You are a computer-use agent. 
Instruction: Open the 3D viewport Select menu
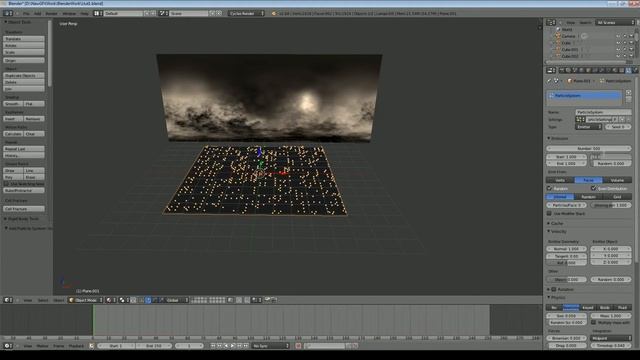click(x=43, y=300)
